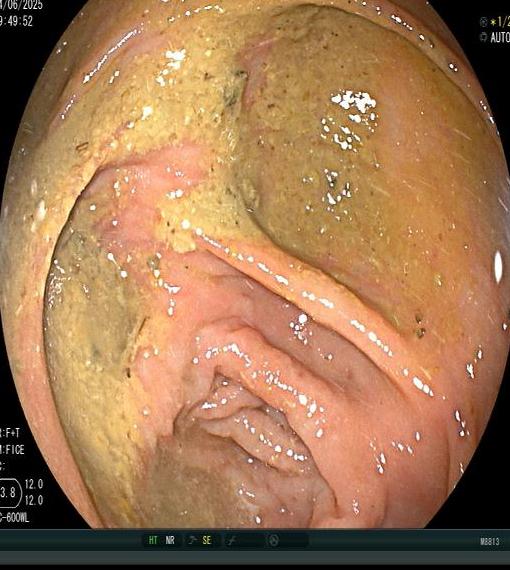Click the dimmed circular icon in status bar
Viewport: 510px width, 570px height.
coord(273,540)
